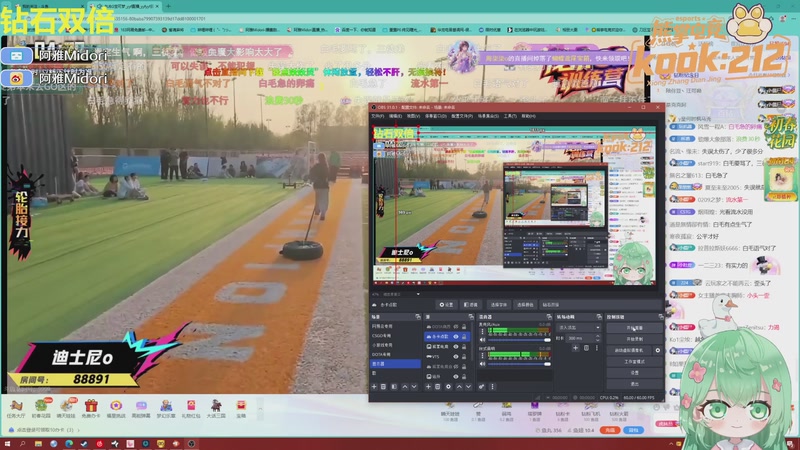The width and height of the screenshot is (800, 450).
Task: Open source properties gear in sources toolbar
Action: click(448, 387)
